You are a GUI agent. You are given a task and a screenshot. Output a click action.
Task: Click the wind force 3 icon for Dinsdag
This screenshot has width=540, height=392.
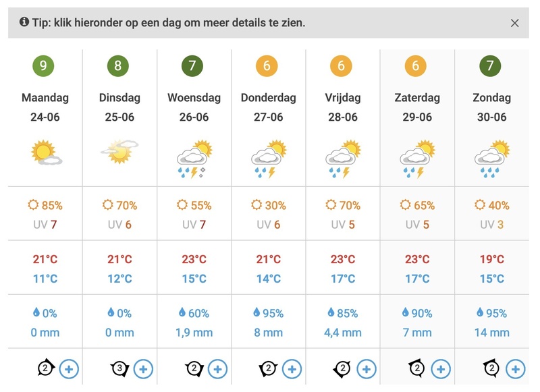119,368
